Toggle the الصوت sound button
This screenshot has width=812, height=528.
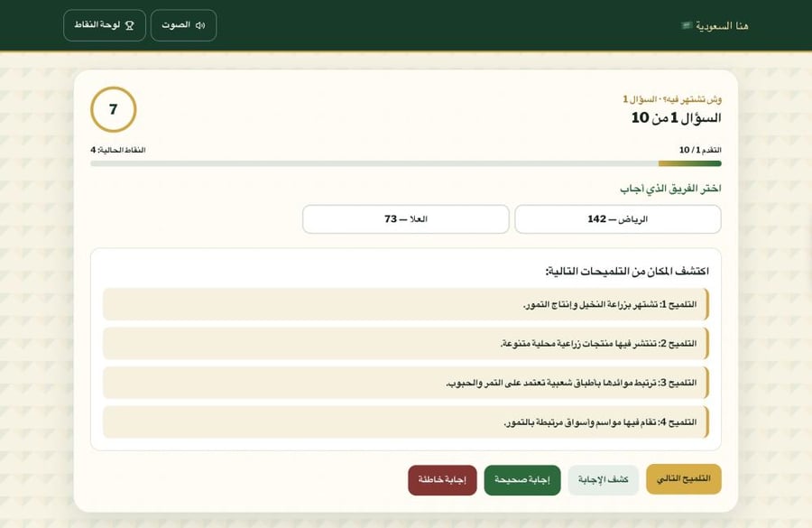coord(183,25)
